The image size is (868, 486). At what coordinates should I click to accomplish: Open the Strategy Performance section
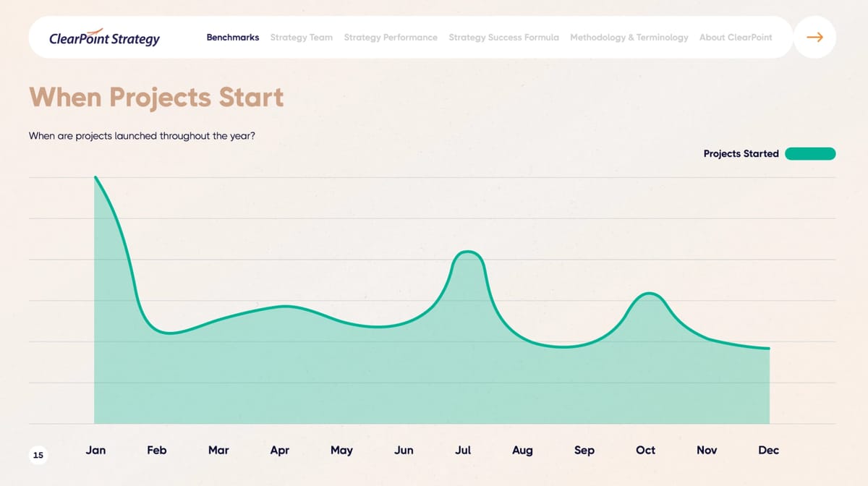tap(391, 37)
